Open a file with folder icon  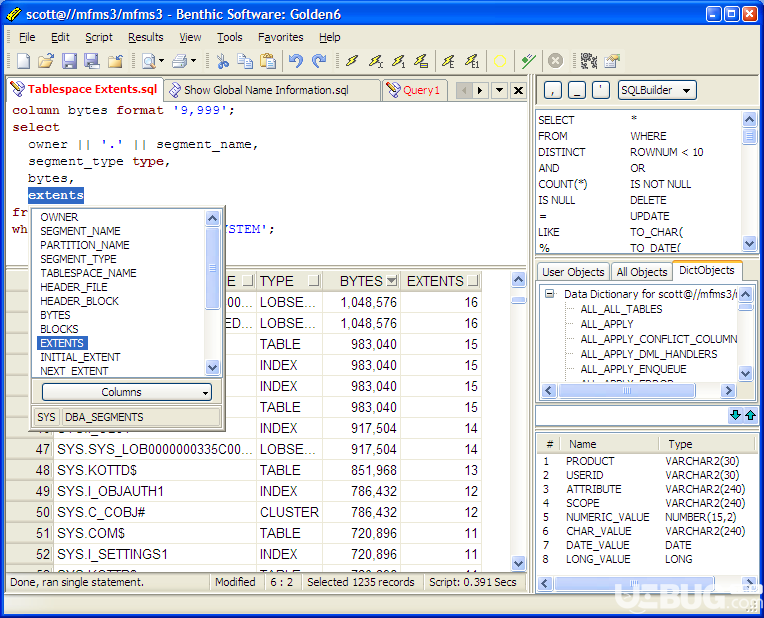[x=46, y=61]
